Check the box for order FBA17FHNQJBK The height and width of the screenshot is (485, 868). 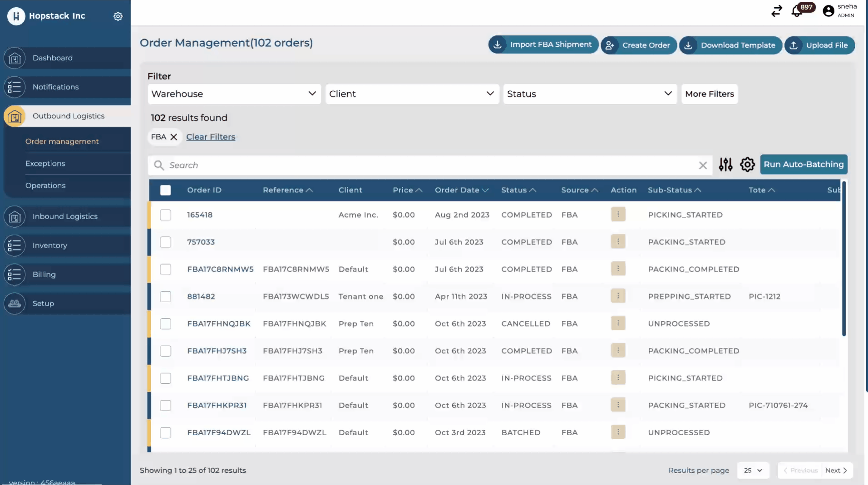(x=166, y=324)
